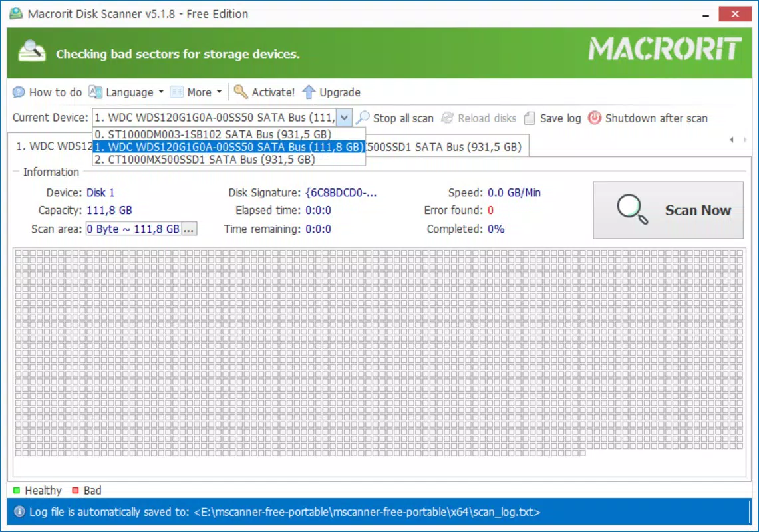Screen dimensions: 759x532
Task: Click the Save log label
Action: click(x=560, y=118)
